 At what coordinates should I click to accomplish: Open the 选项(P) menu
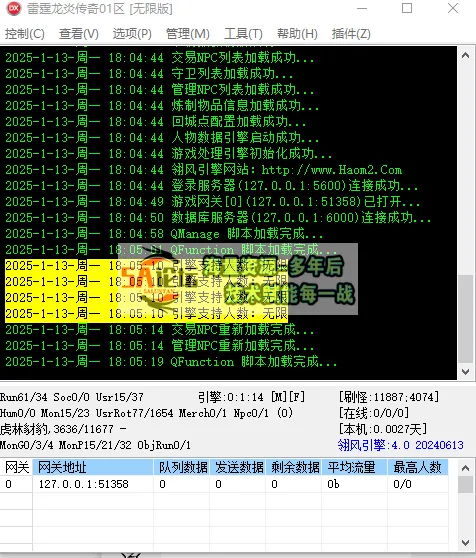[x=132, y=34]
